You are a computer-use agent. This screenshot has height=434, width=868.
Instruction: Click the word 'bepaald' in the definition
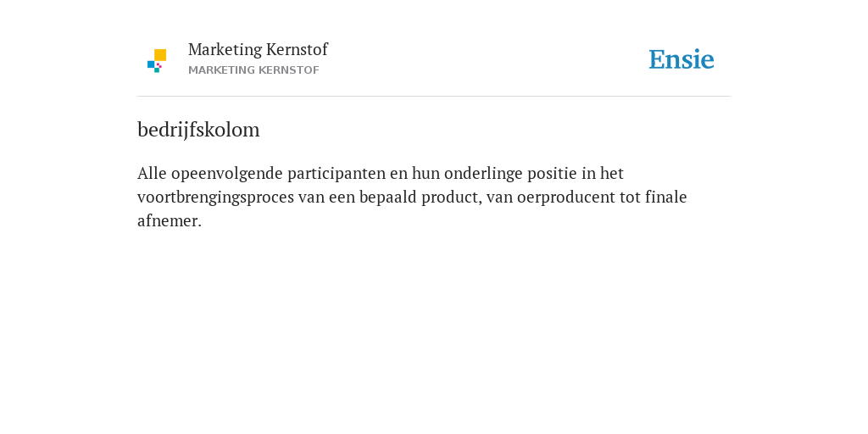388,198
